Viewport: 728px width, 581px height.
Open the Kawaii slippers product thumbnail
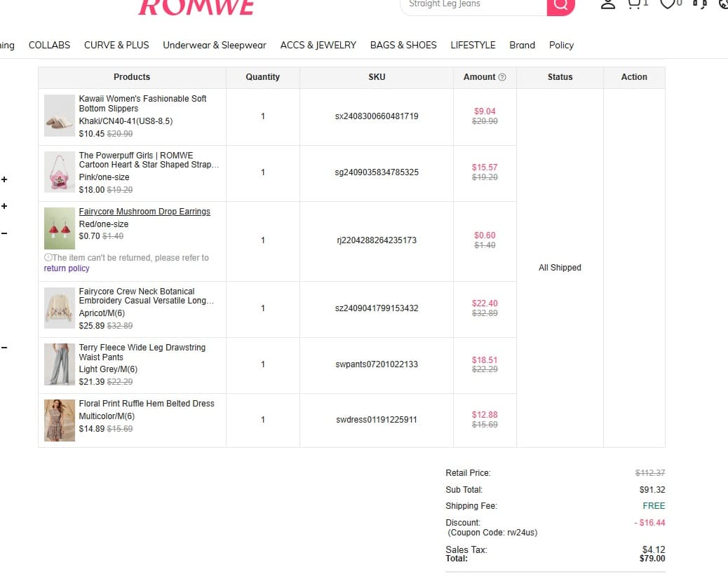60,116
